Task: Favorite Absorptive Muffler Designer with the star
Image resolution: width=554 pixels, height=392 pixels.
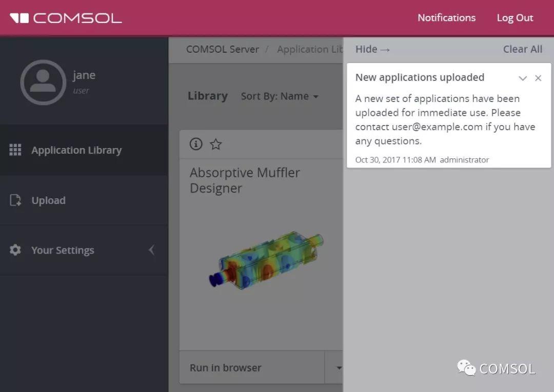Action: pos(215,144)
